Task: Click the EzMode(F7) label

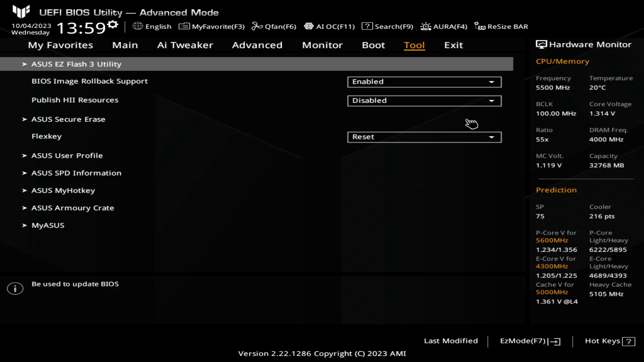Action: [x=523, y=341]
